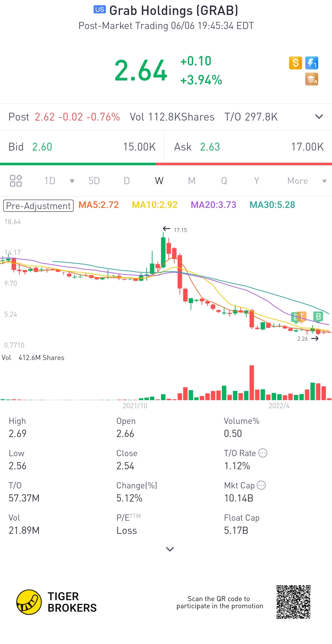Tap the bid size 15.00K
The image size is (332, 644).
tap(139, 147)
